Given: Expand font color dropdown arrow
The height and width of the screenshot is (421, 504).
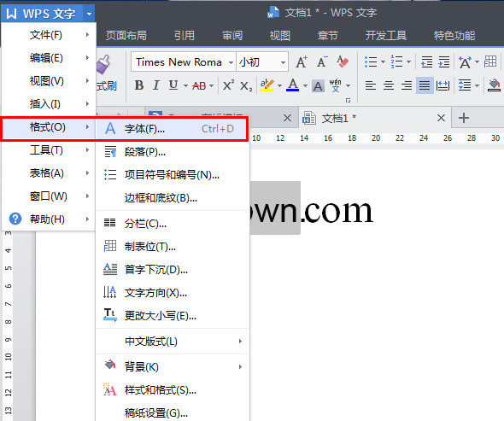Looking at the screenshot, I should coord(305,85).
